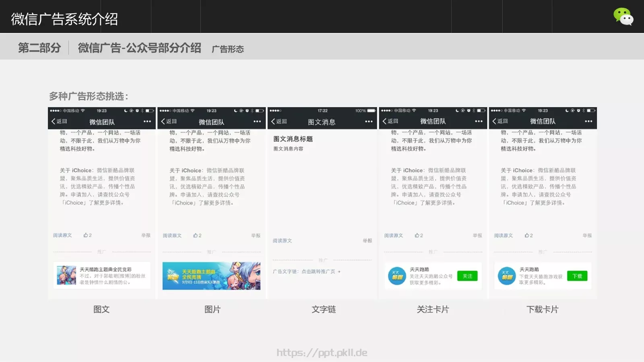Tap the thumbs-up like icon in the 图片 phone

click(195, 235)
